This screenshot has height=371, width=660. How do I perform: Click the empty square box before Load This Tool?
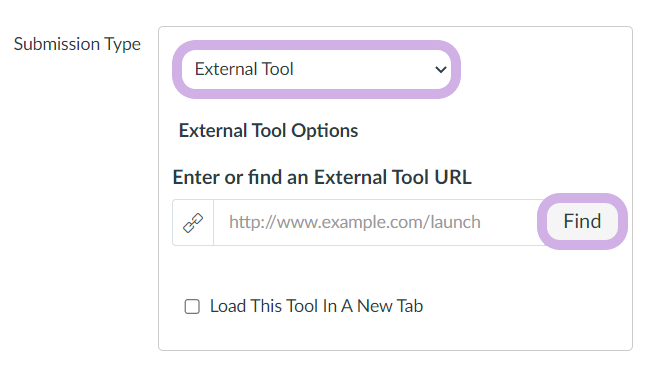coord(192,307)
